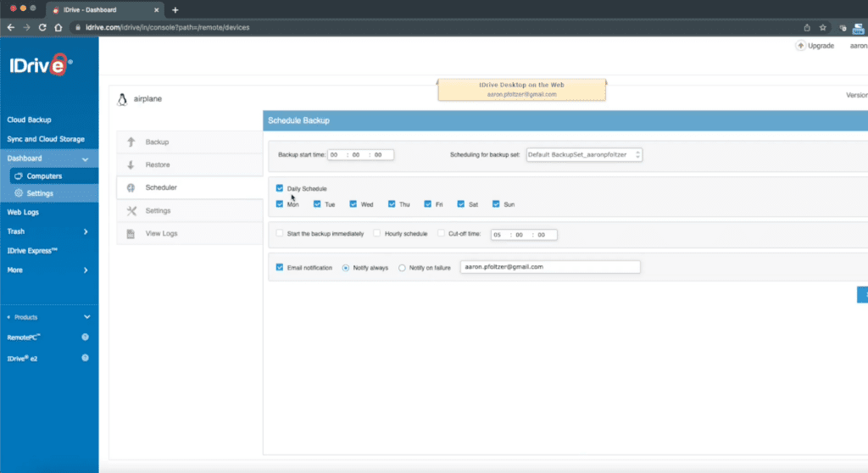The height and width of the screenshot is (473, 868).
Task: Click the info icon next to RemotePC
Action: (x=86, y=337)
